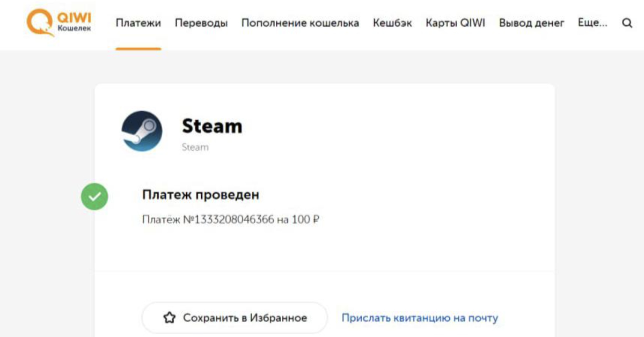Go to the Переводы menu item
This screenshot has height=337, width=644.
tap(201, 23)
